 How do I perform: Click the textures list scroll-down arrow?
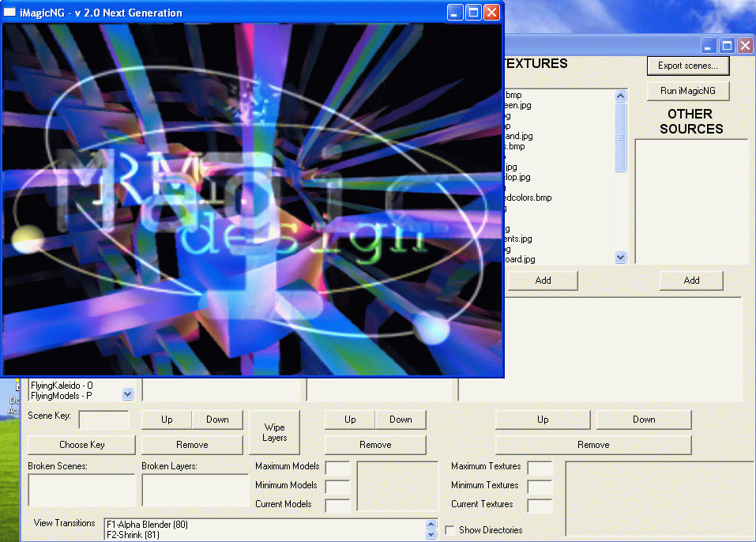click(620, 258)
